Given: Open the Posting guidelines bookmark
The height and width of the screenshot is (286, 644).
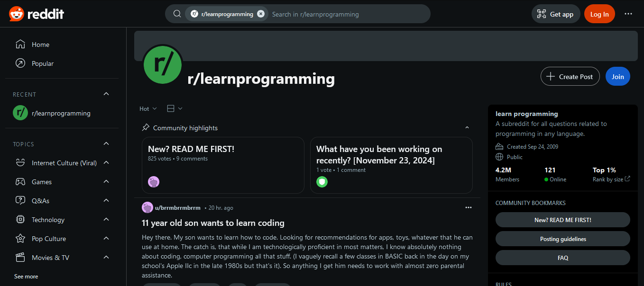Looking at the screenshot, I should coord(563,239).
